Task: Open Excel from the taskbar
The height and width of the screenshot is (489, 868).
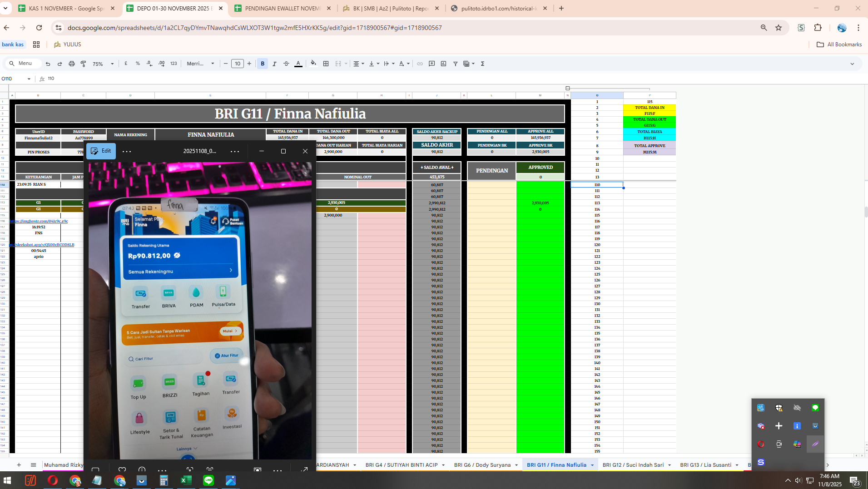Action: tap(186, 480)
